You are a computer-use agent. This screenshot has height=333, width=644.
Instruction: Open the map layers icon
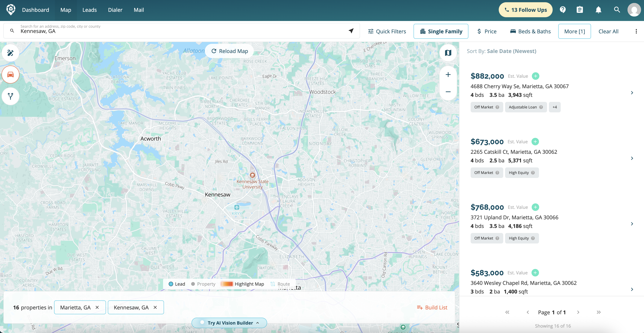pyautogui.click(x=448, y=53)
